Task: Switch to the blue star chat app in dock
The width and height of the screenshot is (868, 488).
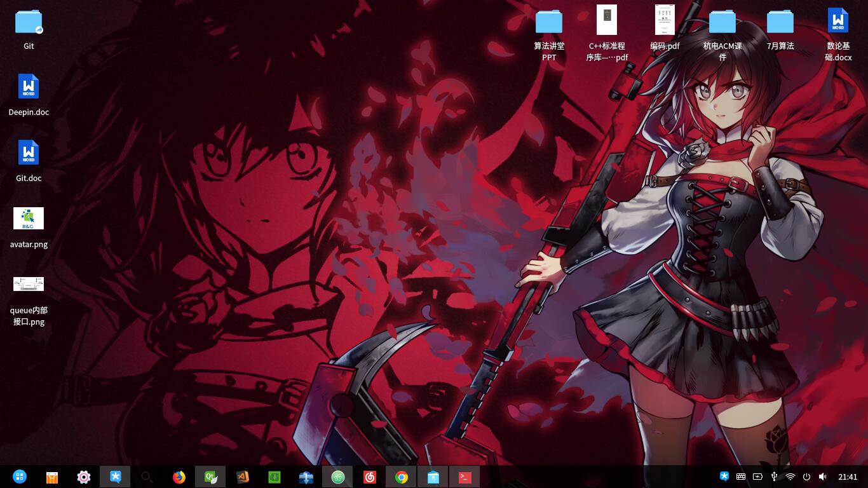Action: (x=115, y=477)
